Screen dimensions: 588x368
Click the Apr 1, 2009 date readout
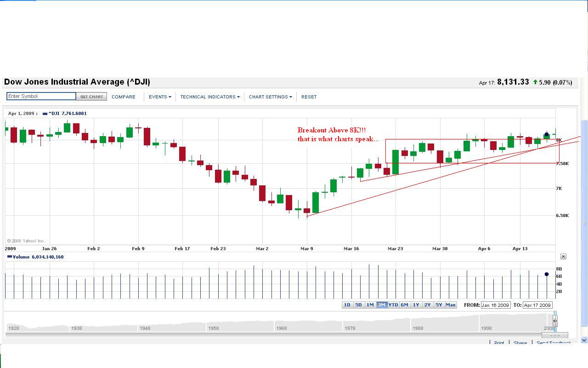tap(23, 114)
